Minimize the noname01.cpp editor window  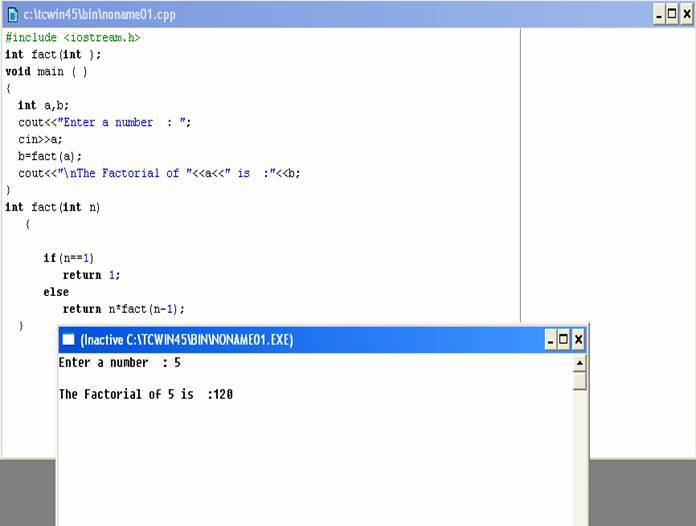659,15
